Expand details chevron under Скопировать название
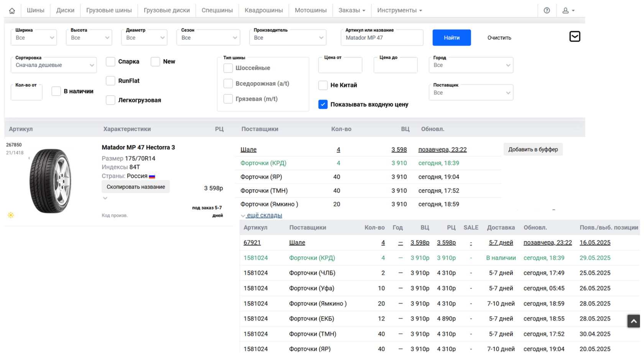Image resolution: width=644 pixels, height=356 pixels. (x=105, y=198)
